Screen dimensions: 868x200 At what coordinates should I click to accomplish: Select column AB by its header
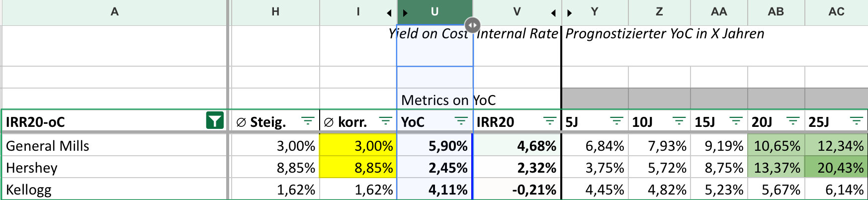coord(776,12)
